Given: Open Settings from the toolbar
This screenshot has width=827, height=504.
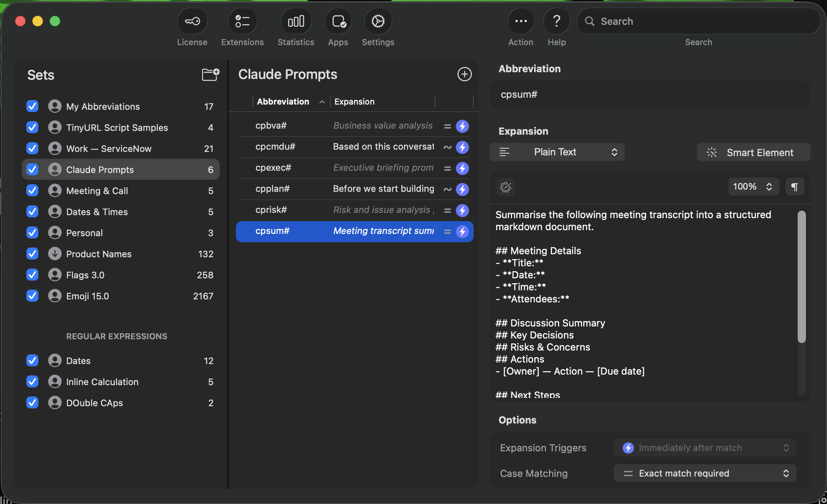Looking at the screenshot, I should (x=378, y=21).
